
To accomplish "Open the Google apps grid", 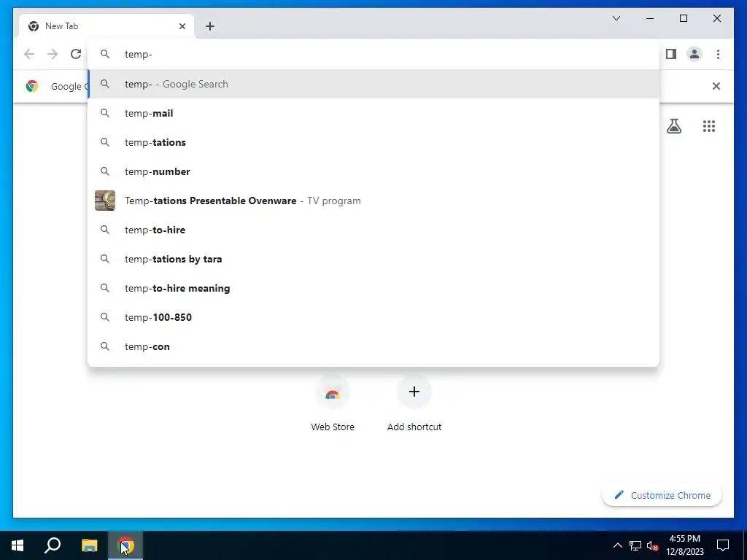I will point(709,126).
